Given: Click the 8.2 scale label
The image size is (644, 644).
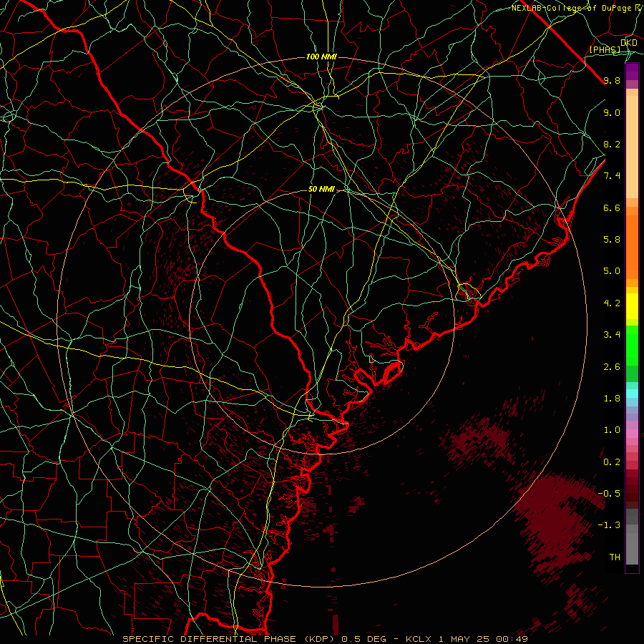Looking at the screenshot, I should click(x=612, y=144).
